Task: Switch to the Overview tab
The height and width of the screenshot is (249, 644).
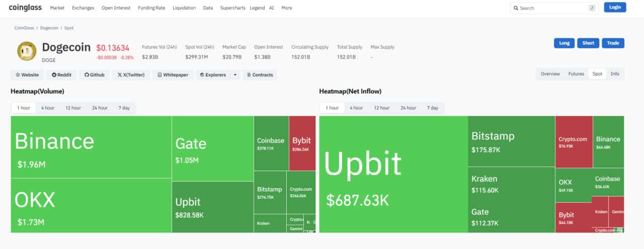Action: (x=550, y=74)
